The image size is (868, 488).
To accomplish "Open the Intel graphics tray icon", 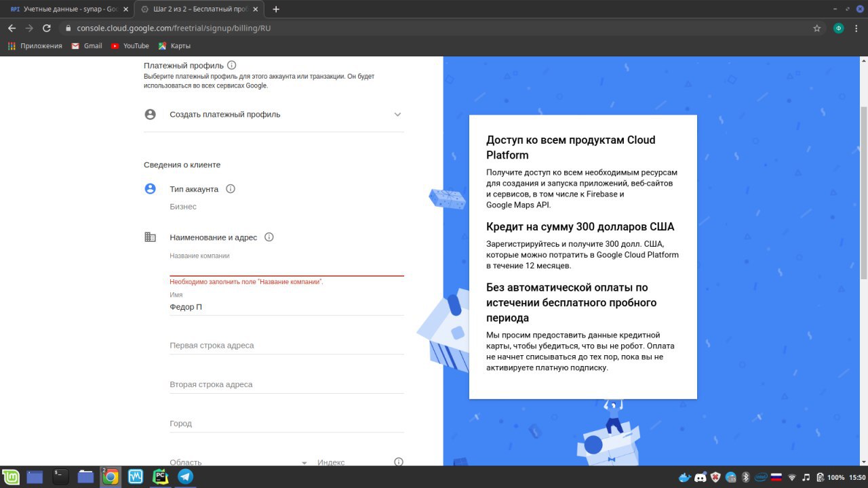I will (x=761, y=477).
